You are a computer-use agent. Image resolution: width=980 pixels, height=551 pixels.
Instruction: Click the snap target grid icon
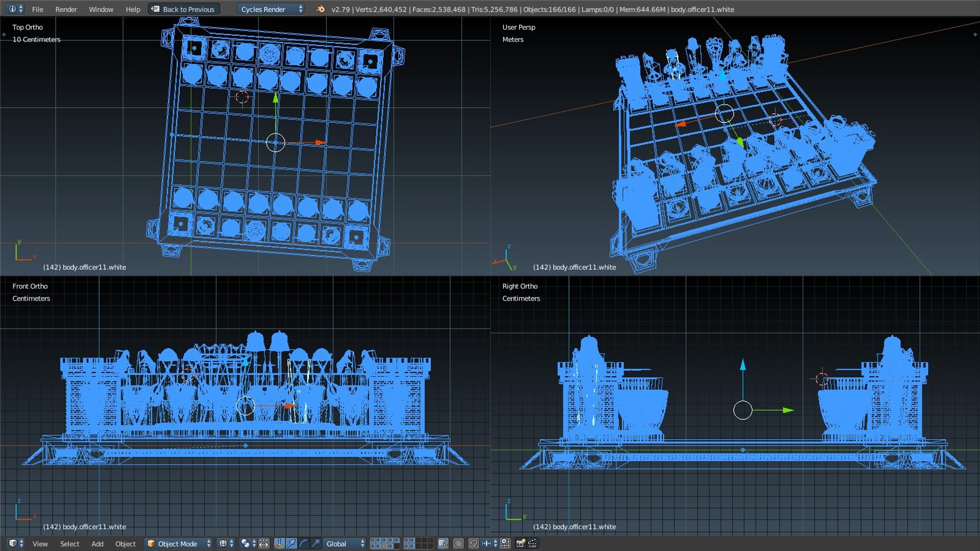tap(506, 544)
